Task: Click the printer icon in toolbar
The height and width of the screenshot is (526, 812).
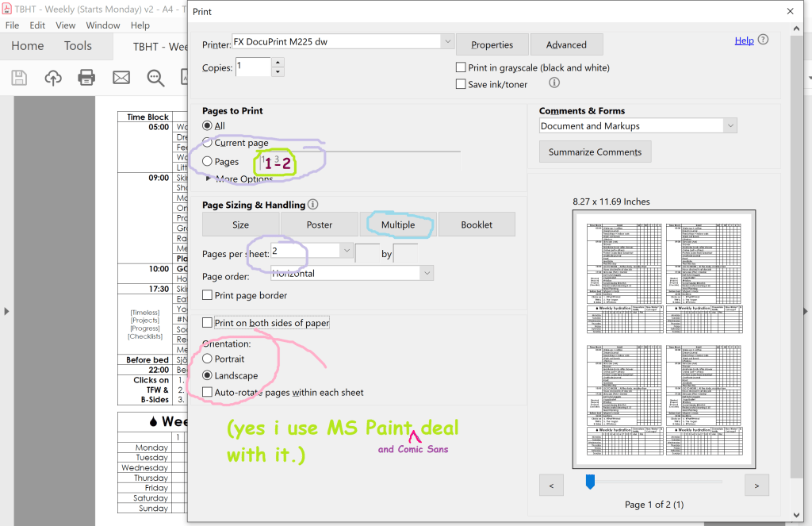Action: click(x=86, y=78)
